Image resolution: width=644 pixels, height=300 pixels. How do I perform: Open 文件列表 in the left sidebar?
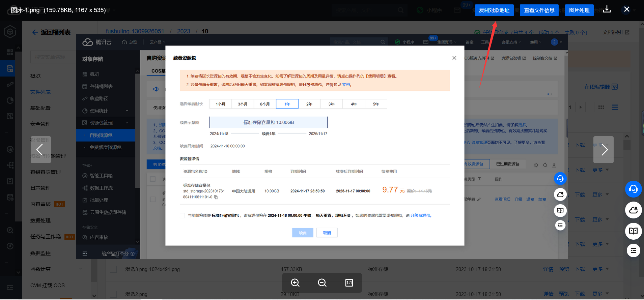[x=40, y=92]
